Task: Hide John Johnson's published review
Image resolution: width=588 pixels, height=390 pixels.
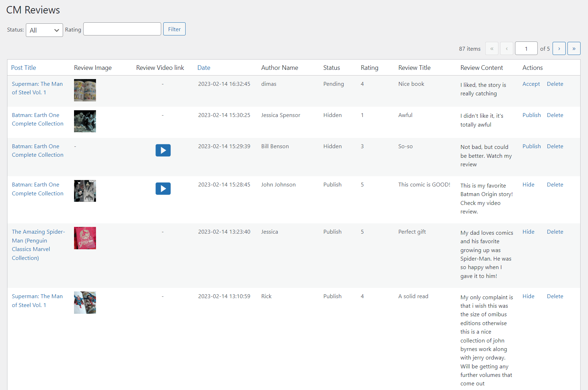Action: (528, 185)
